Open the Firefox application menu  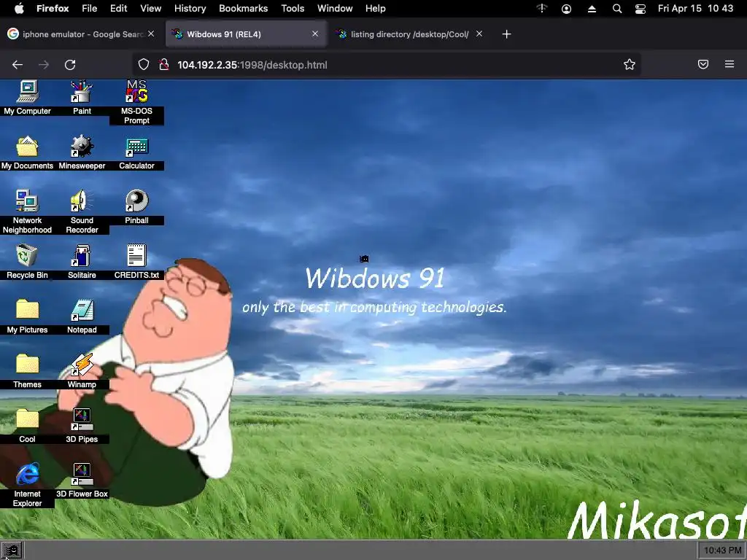click(x=53, y=9)
